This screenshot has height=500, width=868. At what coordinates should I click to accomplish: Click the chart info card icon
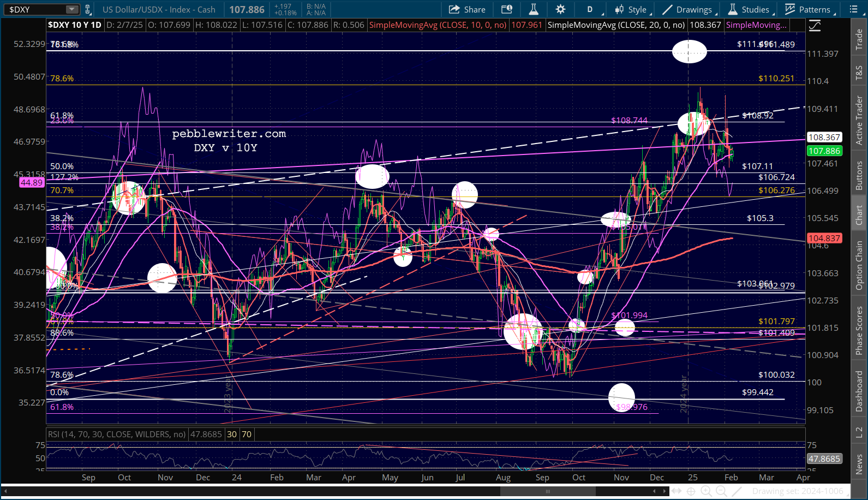point(507,9)
